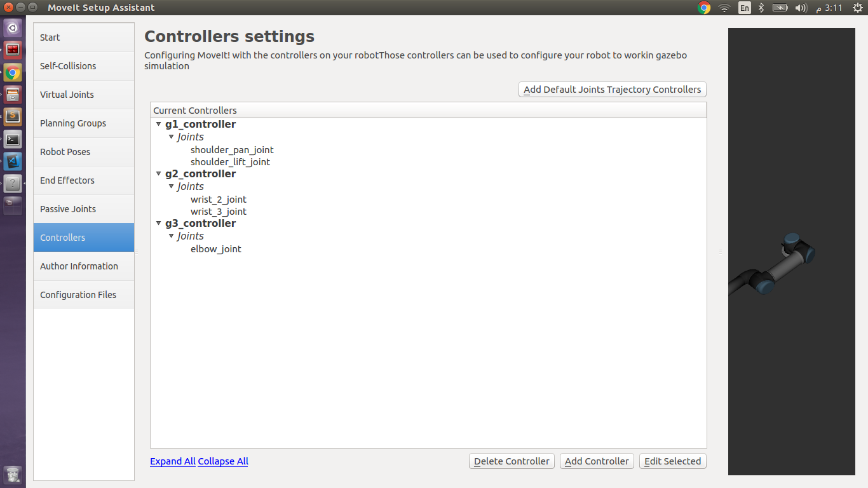This screenshot has height=488, width=868.
Task: Open the workspace switcher icon
Action: [x=13, y=206]
